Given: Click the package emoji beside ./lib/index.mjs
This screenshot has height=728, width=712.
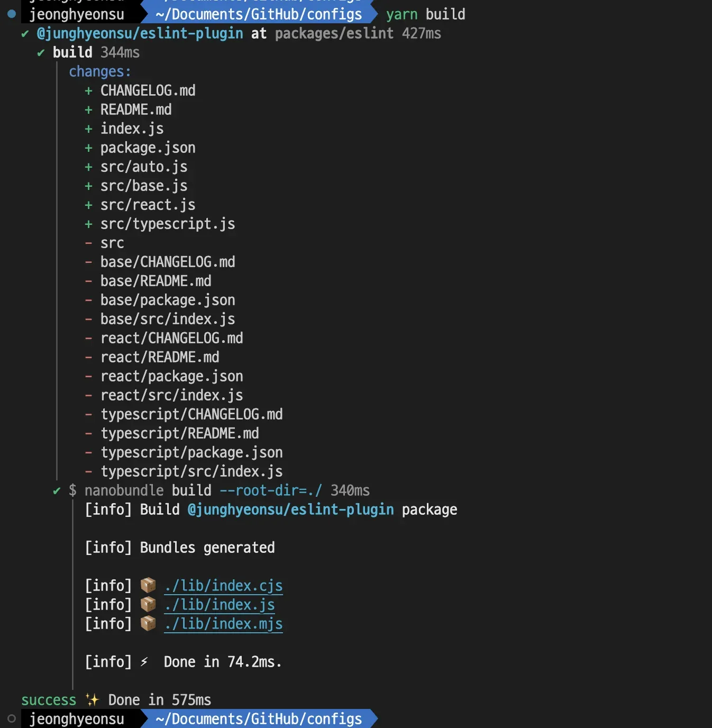Looking at the screenshot, I should point(148,623).
